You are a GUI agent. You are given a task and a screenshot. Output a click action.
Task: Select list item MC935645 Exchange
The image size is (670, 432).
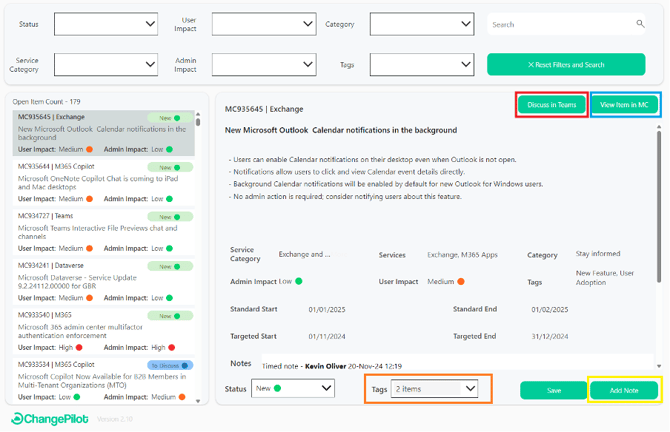(x=103, y=133)
